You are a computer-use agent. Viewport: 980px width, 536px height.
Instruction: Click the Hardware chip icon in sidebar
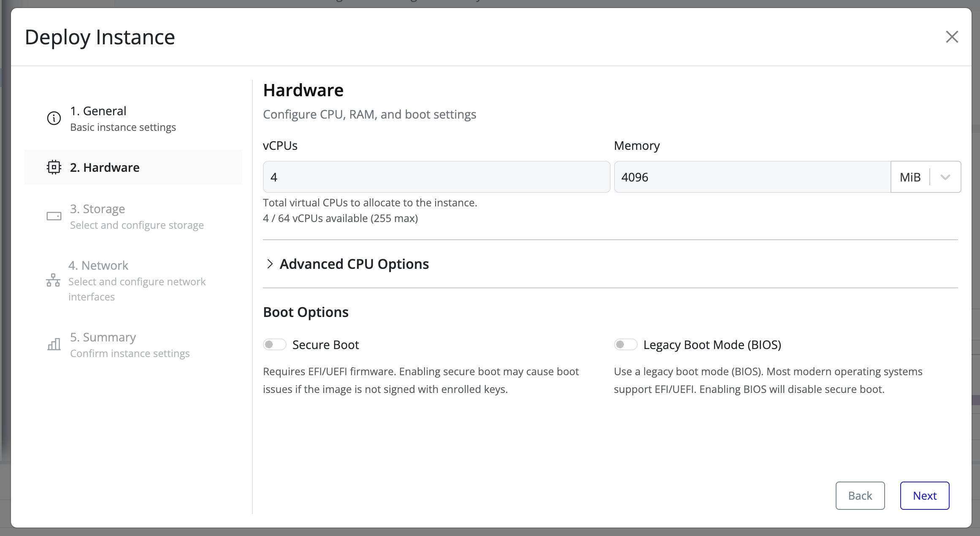[54, 167]
